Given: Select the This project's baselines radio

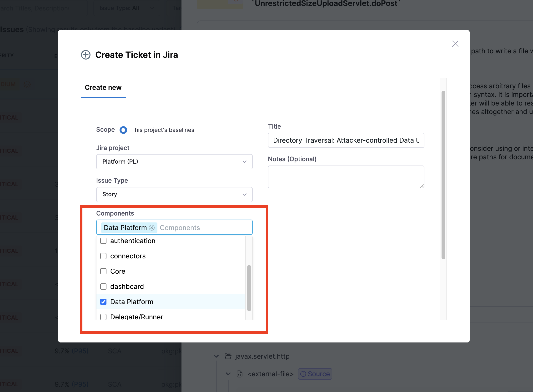Looking at the screenshot, I should (123, 130).
